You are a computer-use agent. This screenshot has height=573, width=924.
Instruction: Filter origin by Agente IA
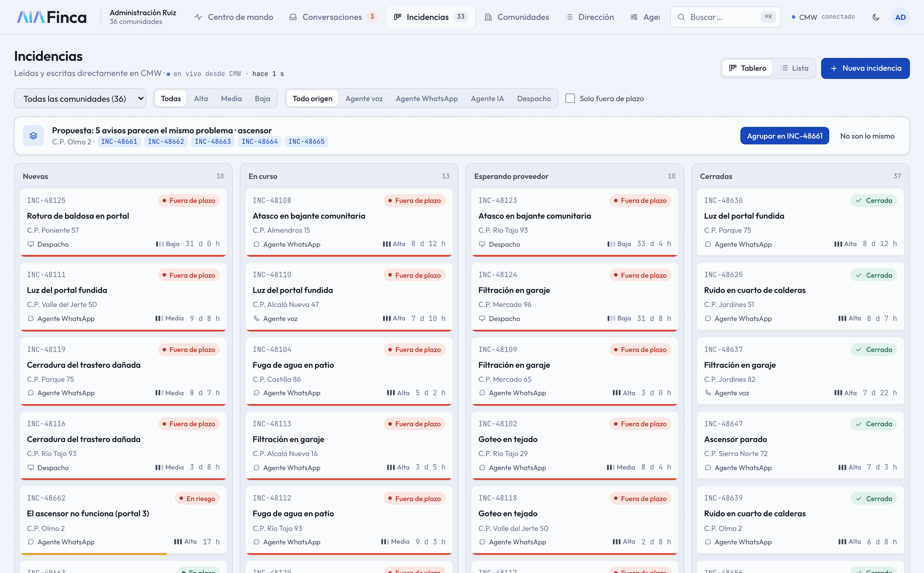point(487,99)
